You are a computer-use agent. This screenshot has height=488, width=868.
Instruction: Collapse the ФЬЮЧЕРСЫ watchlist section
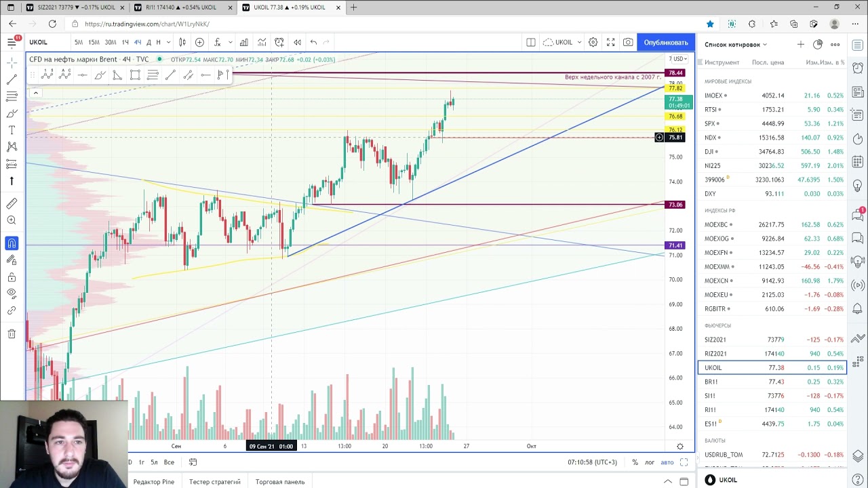717,325
